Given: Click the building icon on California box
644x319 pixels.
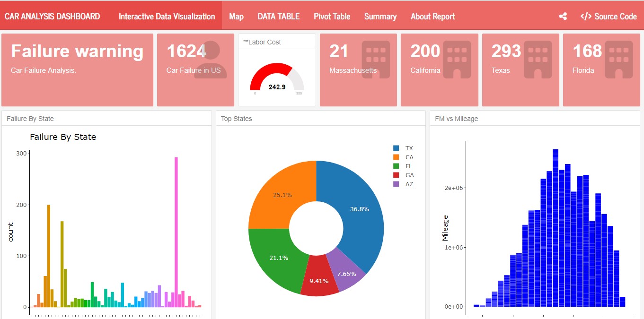Looking at the screenshot, I should (x=457, y=60).
